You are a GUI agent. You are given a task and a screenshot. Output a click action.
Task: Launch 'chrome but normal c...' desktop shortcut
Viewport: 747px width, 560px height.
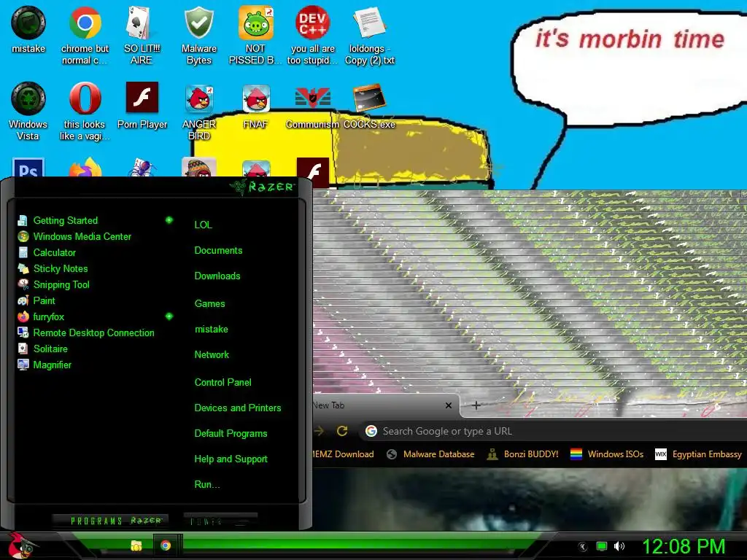point(85,36)
